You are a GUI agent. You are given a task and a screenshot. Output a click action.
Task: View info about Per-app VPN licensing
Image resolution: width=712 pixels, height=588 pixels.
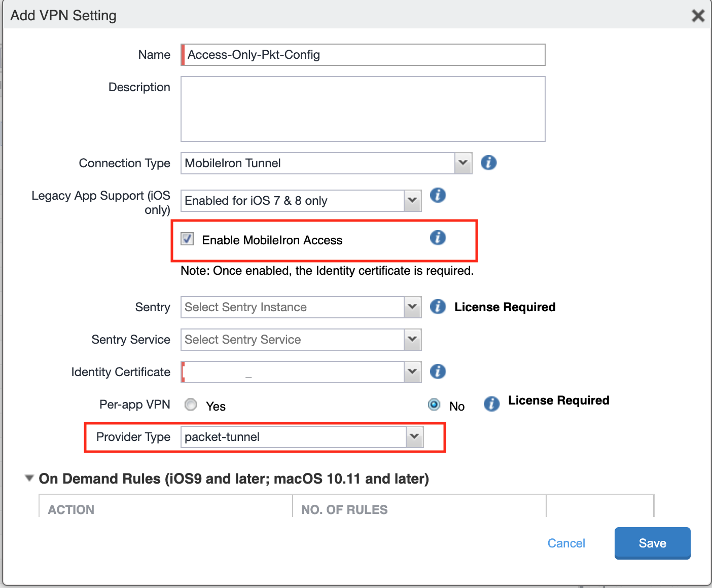[491, 404]
